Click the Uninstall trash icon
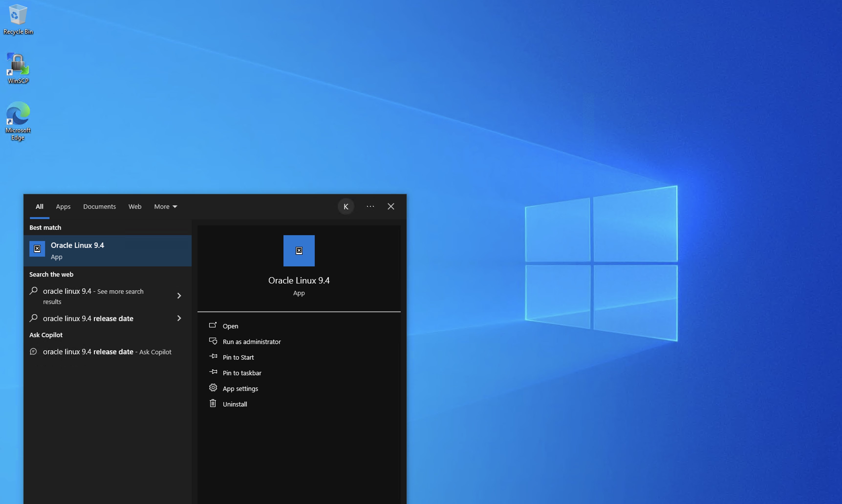Viewport: 842px width, 504px height. [x=213, y=403]
